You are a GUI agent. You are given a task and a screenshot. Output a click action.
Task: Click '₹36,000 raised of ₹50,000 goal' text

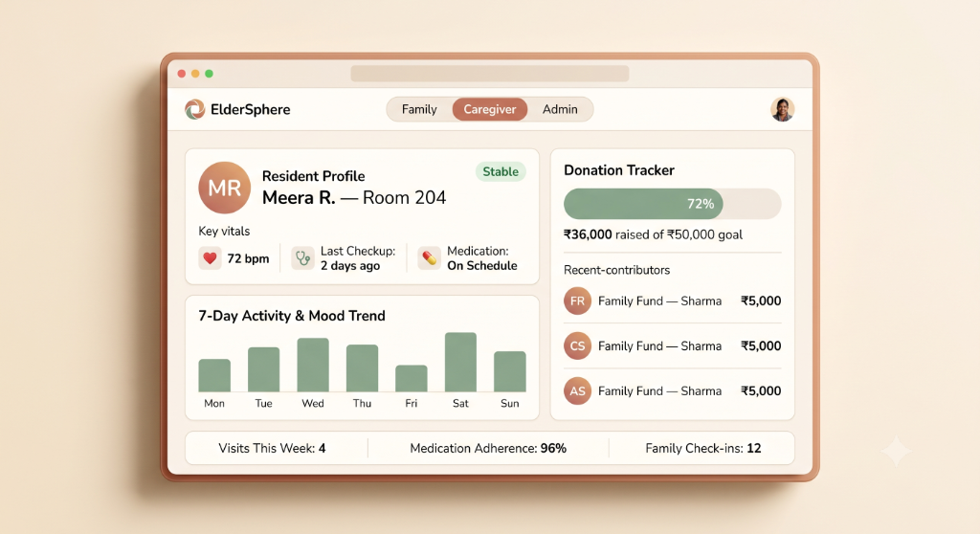point(653,234)
